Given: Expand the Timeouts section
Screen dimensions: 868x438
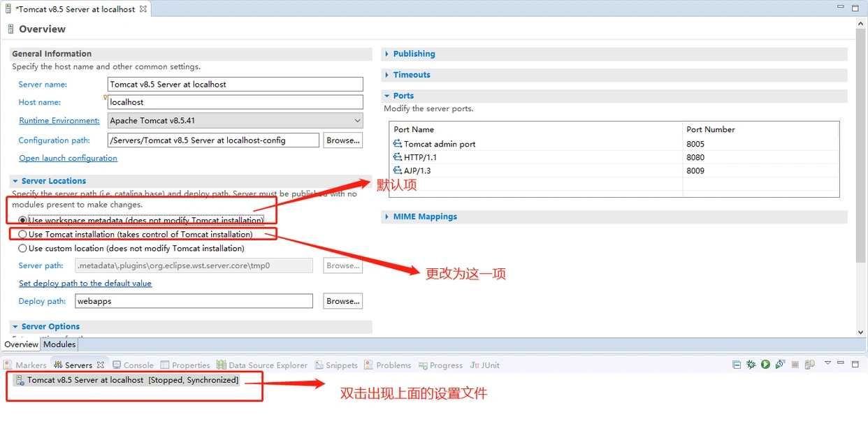Looking at the screenshot, I should (387, 75).
